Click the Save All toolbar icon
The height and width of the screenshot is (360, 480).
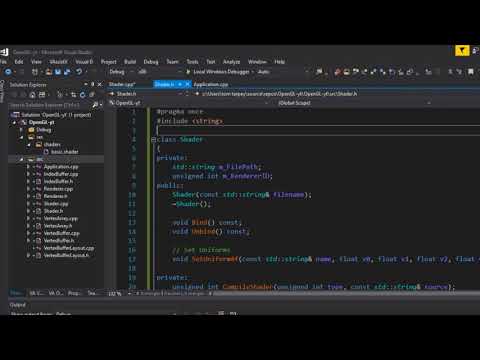pyautogui.click(x=67, y=72)
